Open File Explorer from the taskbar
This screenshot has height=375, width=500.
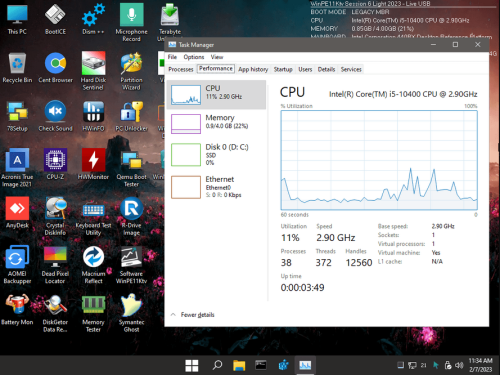point(239,365)
